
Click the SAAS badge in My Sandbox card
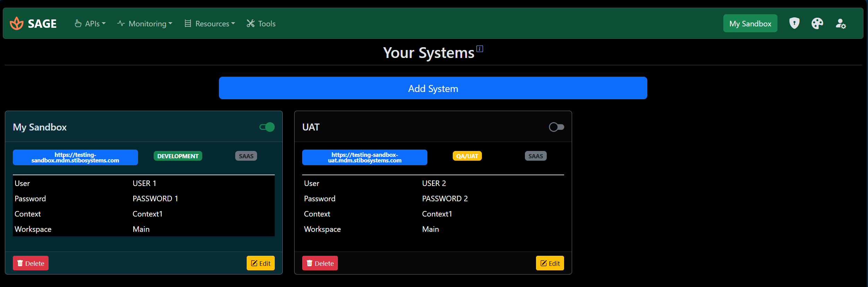(246, 156)
